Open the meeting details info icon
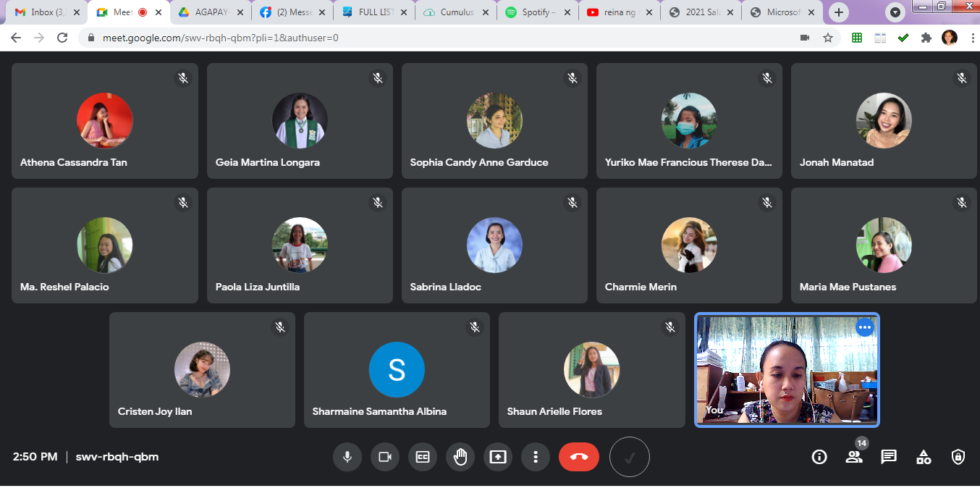Viewport: 980px width, 488px height. click(x=819, y=457)
